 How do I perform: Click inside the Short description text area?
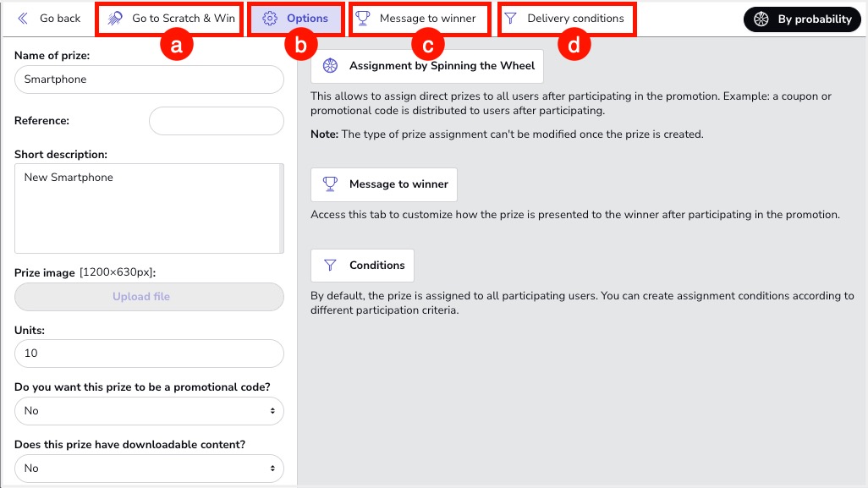149,208
